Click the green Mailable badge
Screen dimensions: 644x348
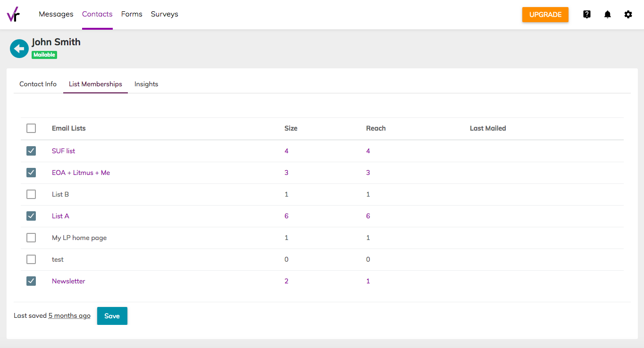(44, 55)
